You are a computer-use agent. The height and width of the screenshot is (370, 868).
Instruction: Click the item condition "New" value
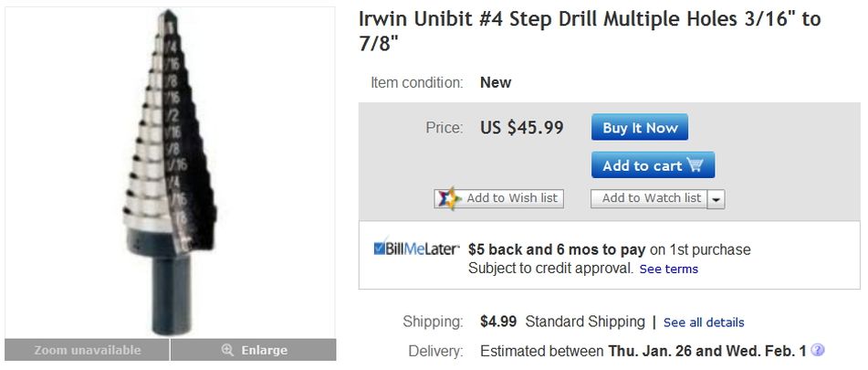[x=496, y=82]
